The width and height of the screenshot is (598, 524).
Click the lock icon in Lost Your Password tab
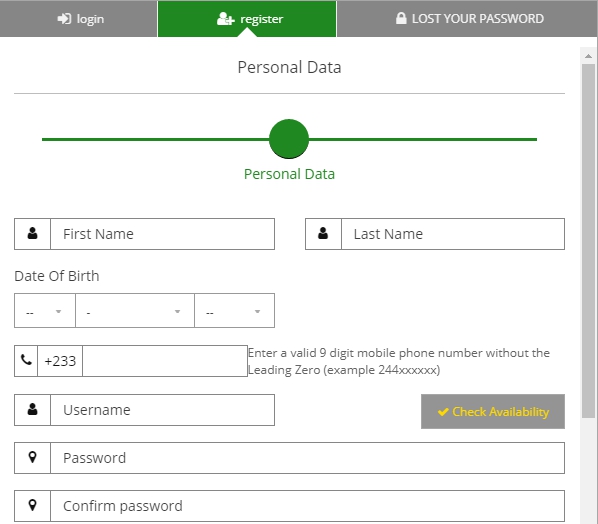(x=401, y=18)
